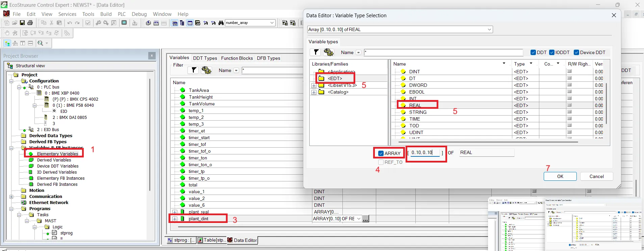Expand the plant_dint variable row
The width and height of the screenshot is (644, 251).
(x=175, y=219)
